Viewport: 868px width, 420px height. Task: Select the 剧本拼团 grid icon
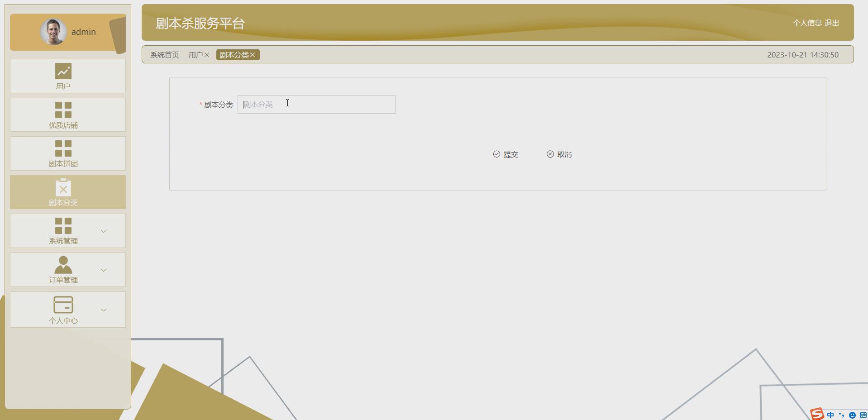[63, 148]
